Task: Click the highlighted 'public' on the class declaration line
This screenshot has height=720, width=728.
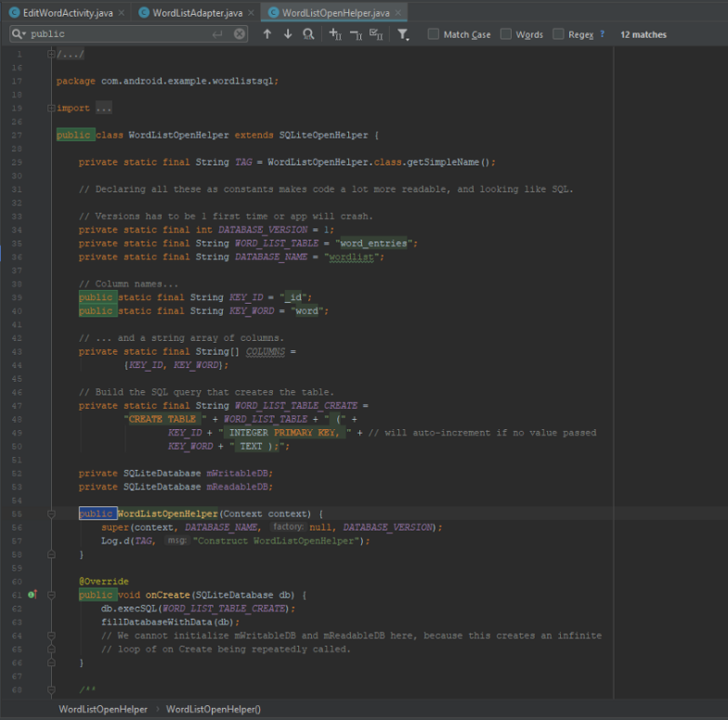Action: 76,136
